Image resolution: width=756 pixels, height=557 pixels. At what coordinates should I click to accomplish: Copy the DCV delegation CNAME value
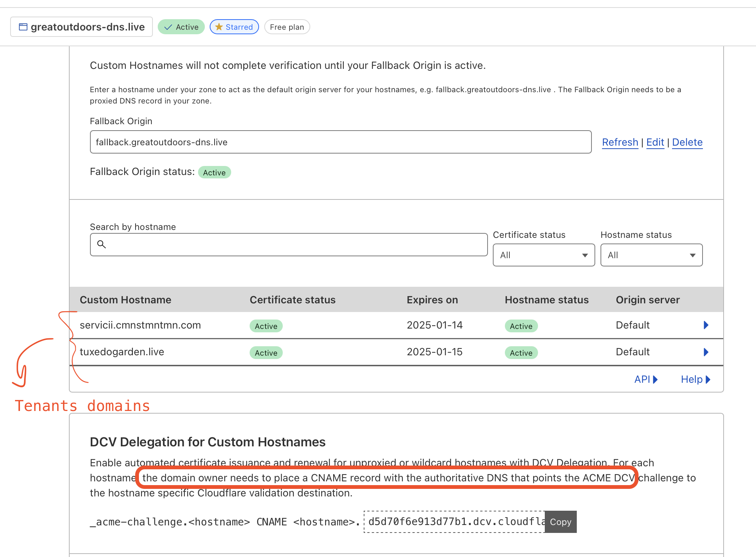coord(560,522)
